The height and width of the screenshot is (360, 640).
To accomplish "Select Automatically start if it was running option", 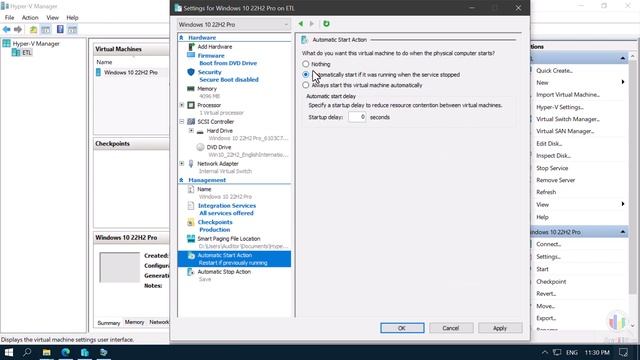I will [x=306, y=75].
